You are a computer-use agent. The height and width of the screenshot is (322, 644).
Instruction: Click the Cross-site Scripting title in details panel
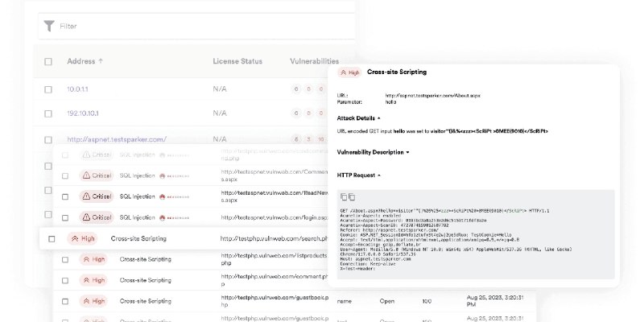pos(397,72)
